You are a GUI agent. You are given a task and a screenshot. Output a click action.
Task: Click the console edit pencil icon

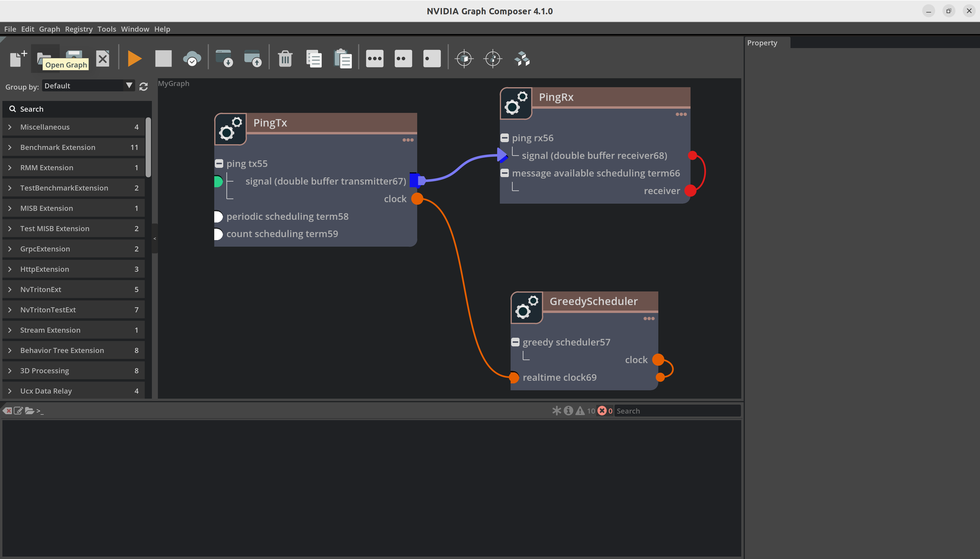[x=18, y=411]
